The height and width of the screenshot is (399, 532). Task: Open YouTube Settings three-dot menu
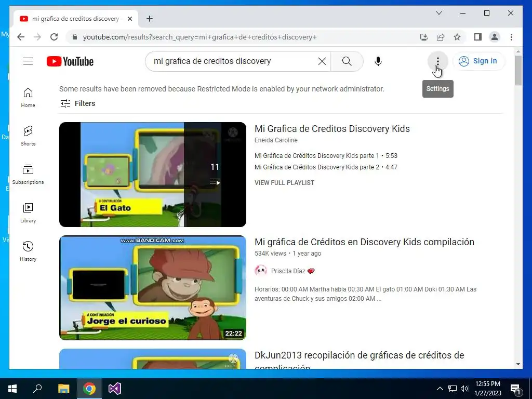(437, 61)
